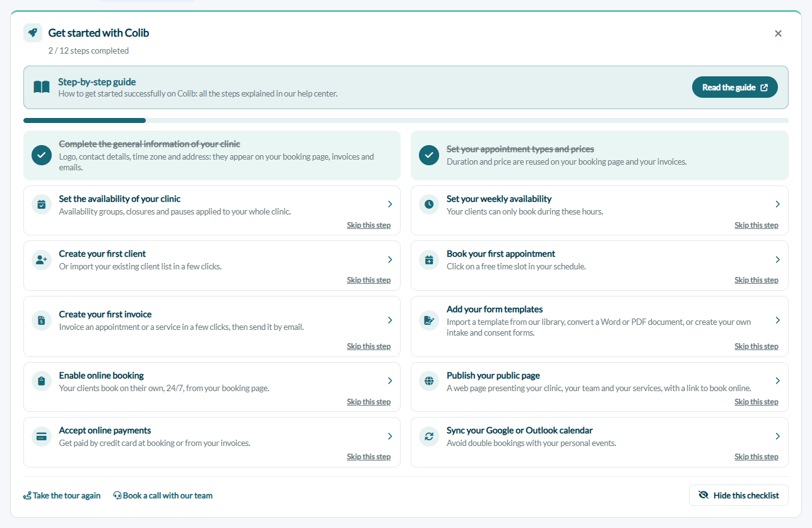Image resolution: width=812 pixels, height=528 pixels.
Task: Hide this checklist with the eye button
Action: click(x=738, y=495)
